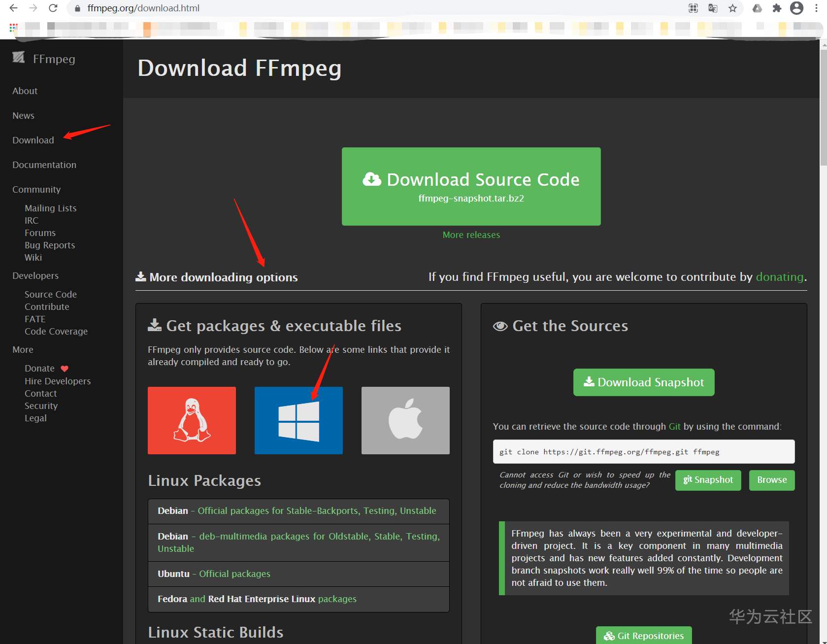Open Mailing Lists link
Screen dimensions: 827x644
coord(51,208)
